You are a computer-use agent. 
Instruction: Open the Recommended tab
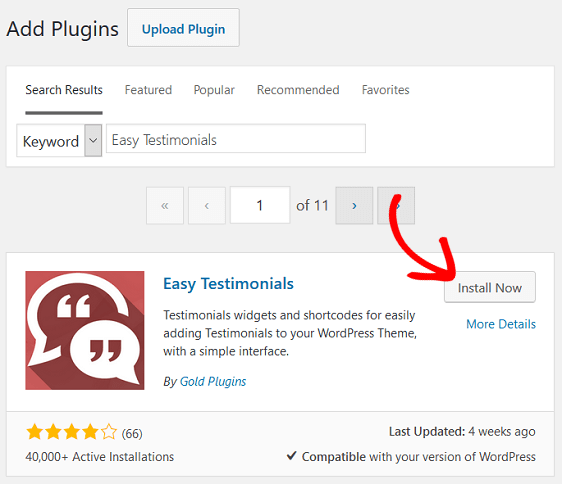pyautogui.click(x=298, y=90)
